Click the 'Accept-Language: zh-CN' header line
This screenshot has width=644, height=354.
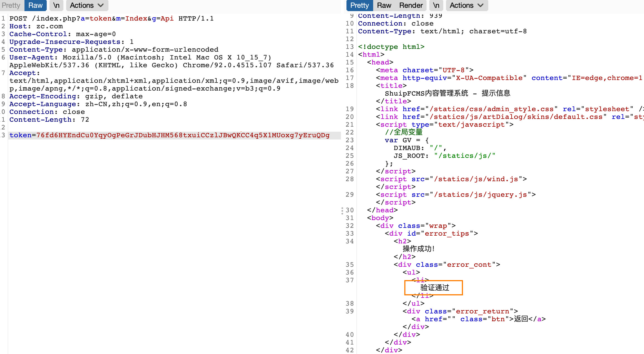point(98,104)
